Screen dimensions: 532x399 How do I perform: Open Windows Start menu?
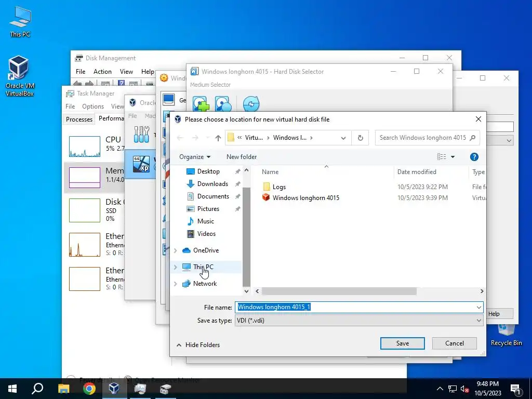[x=12, y=389]
